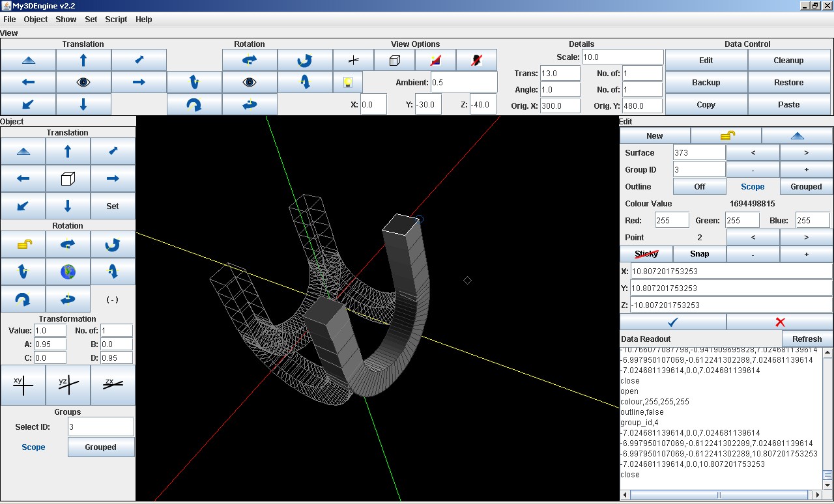This screenshot has width=834, height=504.
Task: Click the triangle icon in Object Translation
Action: (23, 151)
